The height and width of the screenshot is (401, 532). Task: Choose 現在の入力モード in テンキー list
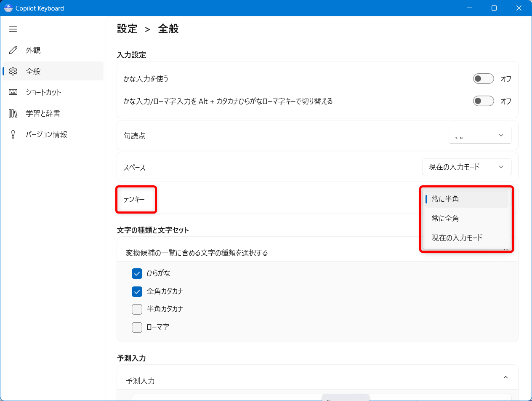466,238
